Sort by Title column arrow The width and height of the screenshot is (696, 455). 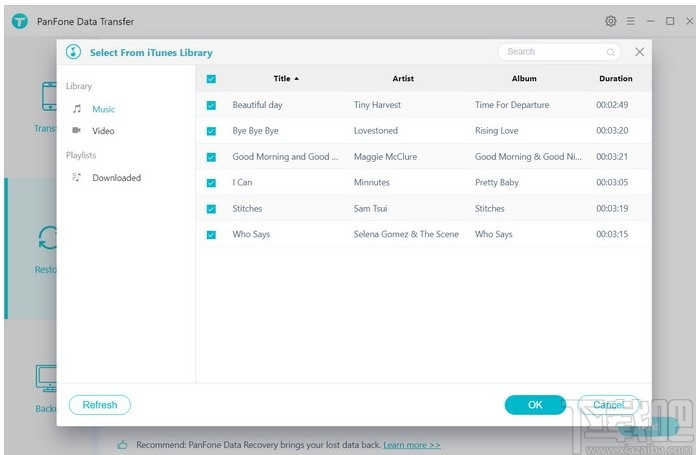[297, 79]
